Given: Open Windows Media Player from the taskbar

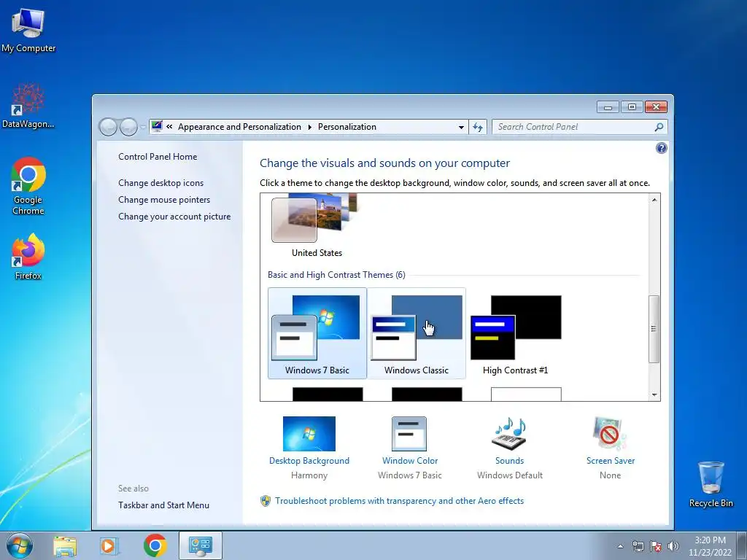Looking at the screenshot, I should [x=109, y=545].
